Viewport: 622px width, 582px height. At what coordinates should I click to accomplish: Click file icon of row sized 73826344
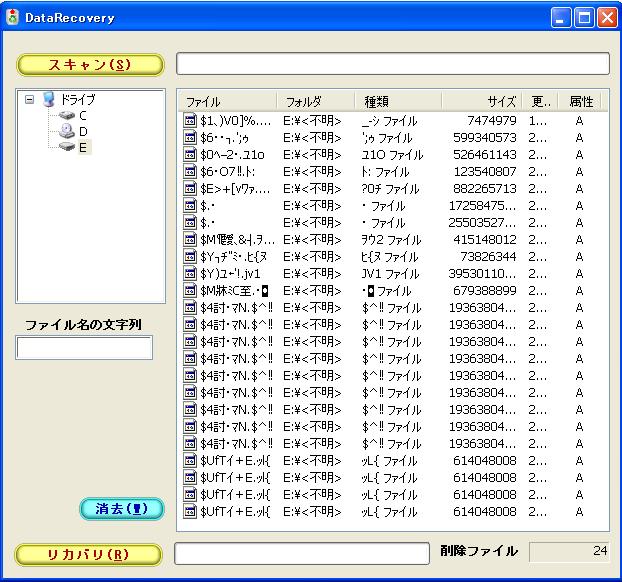click(x=190, y=257)
